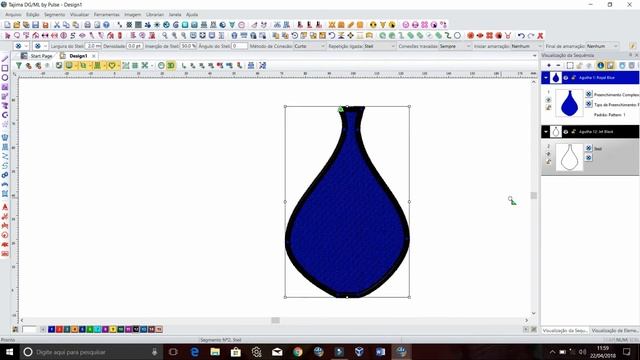Click the Densidade value field
The image size is (640, 360).
click(x=134, y=46)
